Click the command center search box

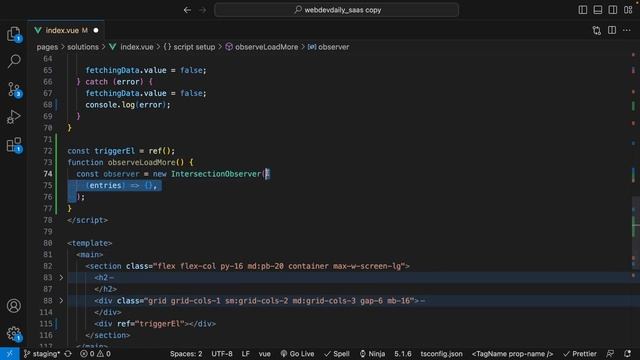[x=337, y=10]
